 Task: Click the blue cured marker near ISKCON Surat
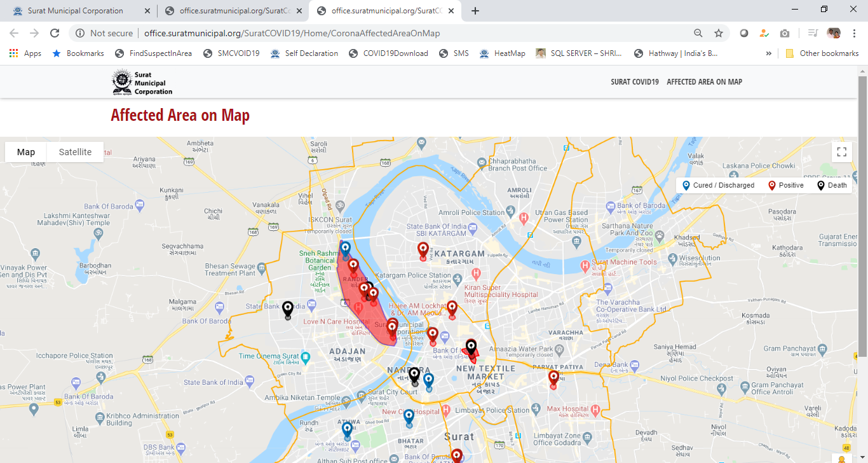(345, 249)
